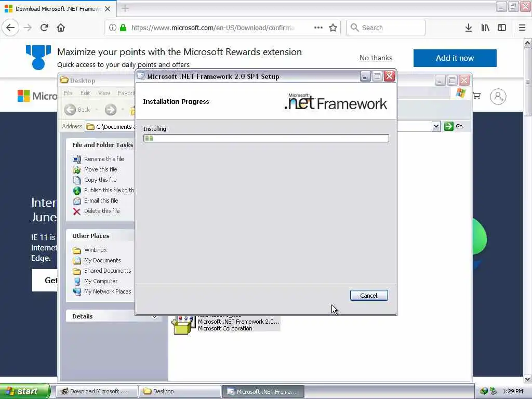Open the Microsoft shopping cart icon
This screenshot has height=399, width=532.
(x=477, y=96)
